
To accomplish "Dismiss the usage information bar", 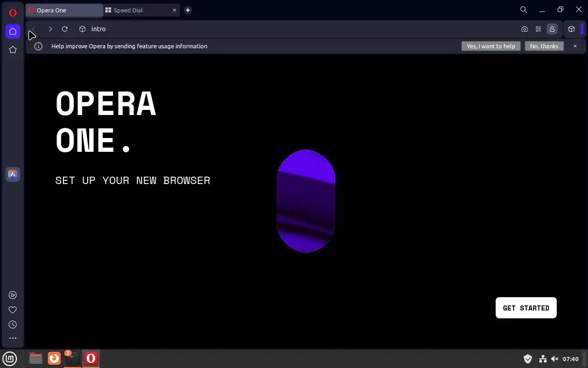I will click(x=575, y=46).
